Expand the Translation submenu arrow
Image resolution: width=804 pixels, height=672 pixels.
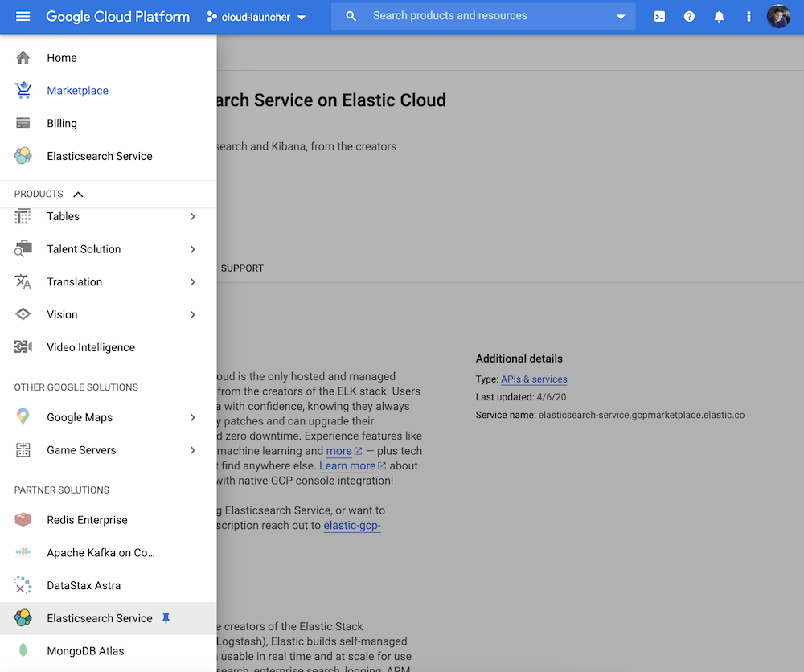[193, 282]
